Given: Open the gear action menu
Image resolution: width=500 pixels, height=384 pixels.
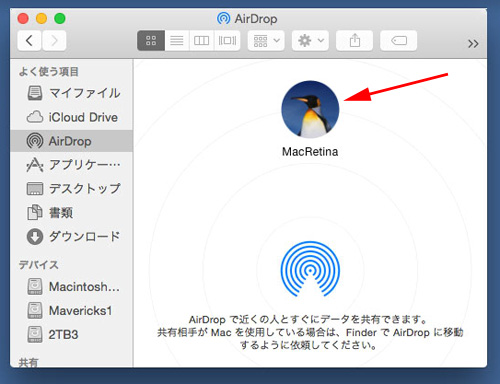Looking at the screenshot, I should click(310, 41).
